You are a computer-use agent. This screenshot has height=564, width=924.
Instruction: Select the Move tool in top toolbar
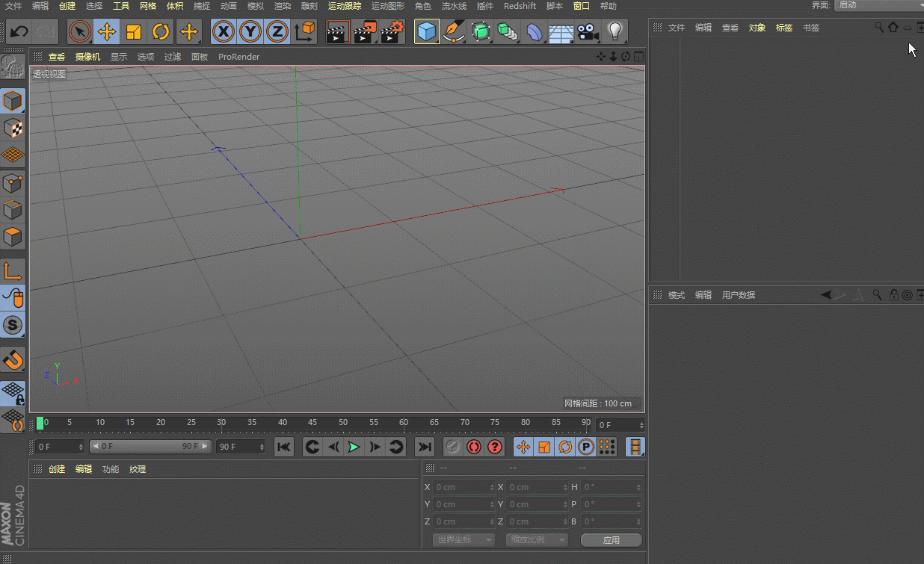[x=107, y=31]
